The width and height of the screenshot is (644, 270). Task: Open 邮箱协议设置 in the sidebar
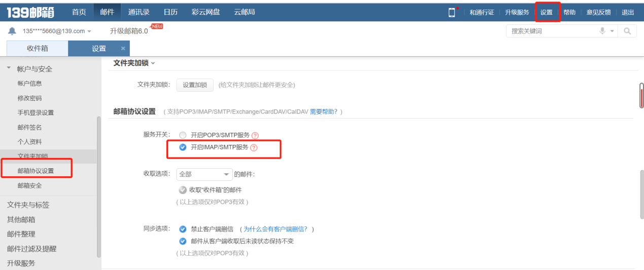coord(36,171)
